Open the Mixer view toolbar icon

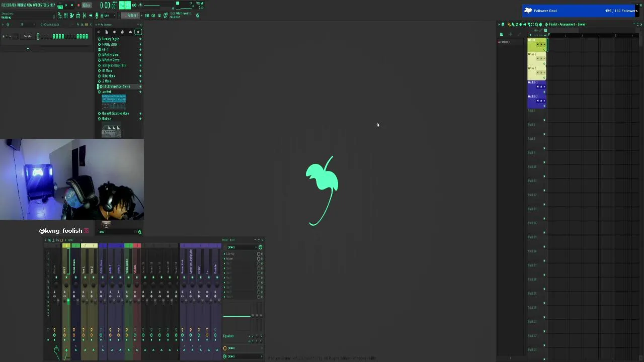click(x=84, y=16)
